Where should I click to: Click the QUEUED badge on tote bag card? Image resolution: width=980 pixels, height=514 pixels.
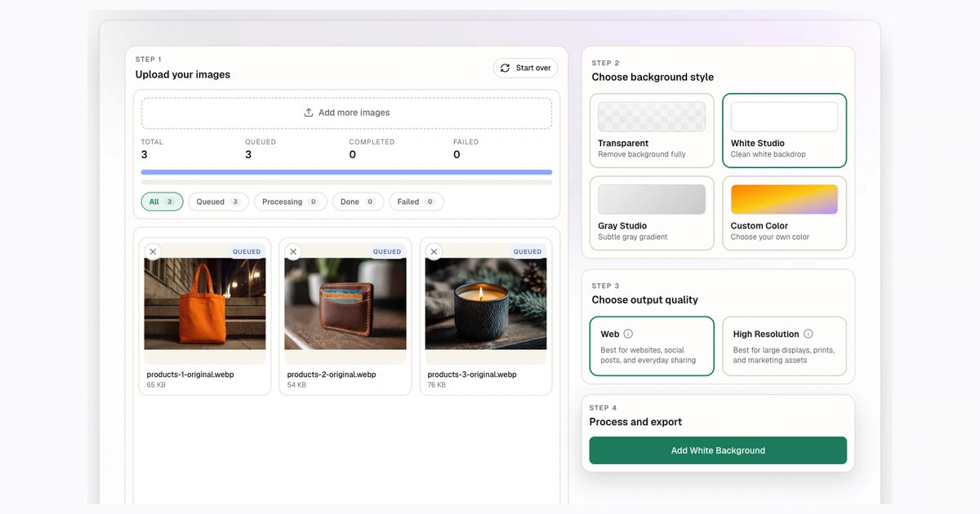[x=247, y=251]
